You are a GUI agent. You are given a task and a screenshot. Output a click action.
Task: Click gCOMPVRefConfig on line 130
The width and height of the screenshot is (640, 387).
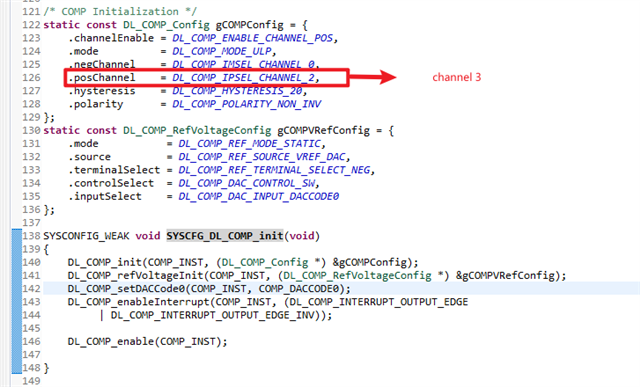tap(324, 131)
